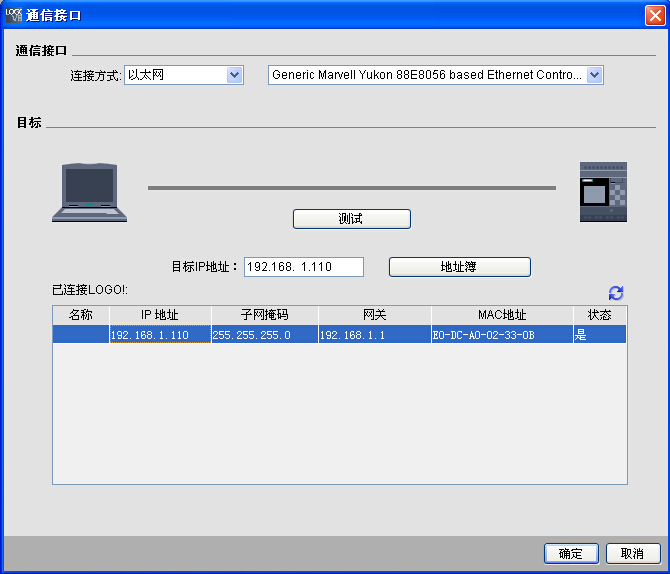Select subnet mask cell 255.255.255.0
The height and width of the screenshot is (574, 670).
coord(265,334)
